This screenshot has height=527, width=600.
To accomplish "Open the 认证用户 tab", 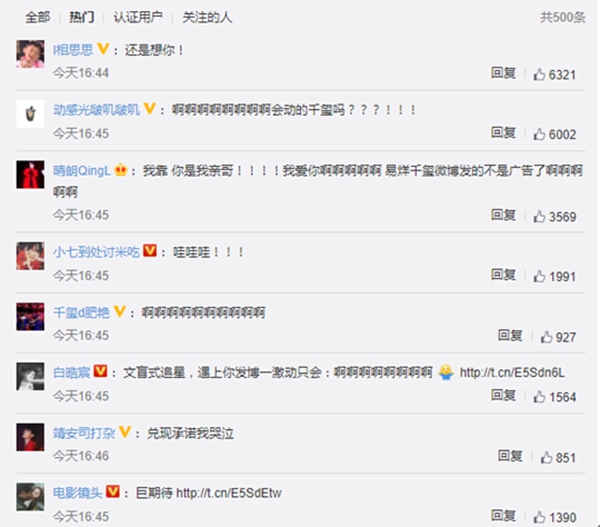I will point(138,17).
